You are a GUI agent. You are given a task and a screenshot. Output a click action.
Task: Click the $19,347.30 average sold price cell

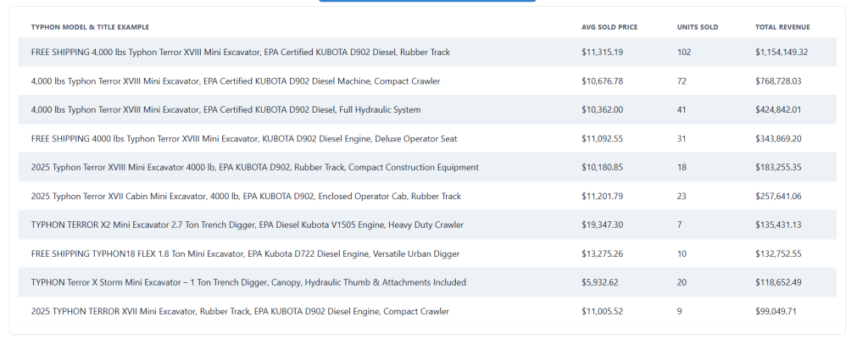pyautogui.click(x=602, y=225)
